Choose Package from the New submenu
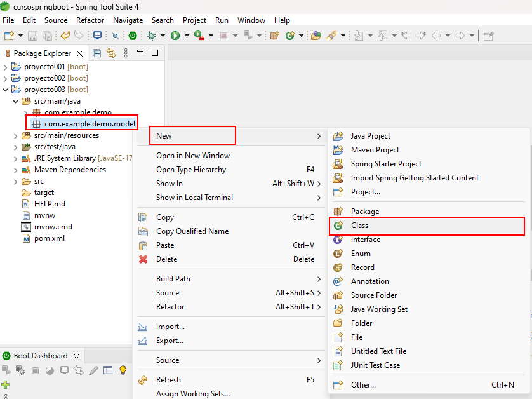Screen dimensions: 532x399 tap(427, 211)
